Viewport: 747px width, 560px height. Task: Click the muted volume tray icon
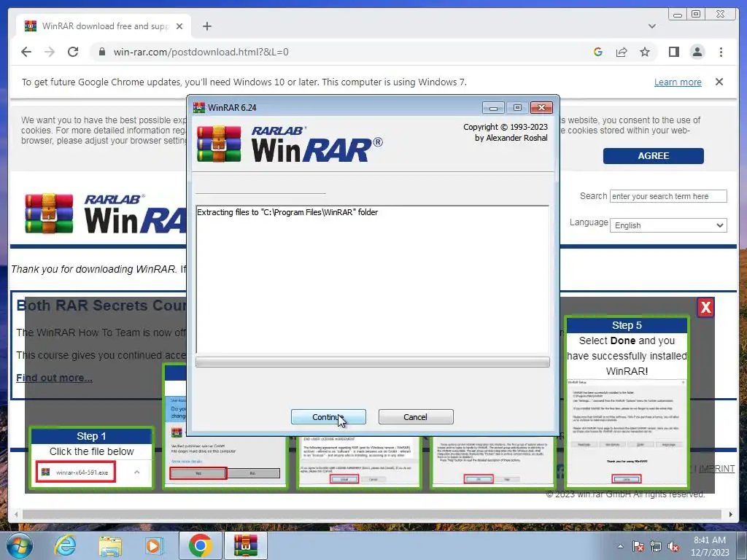pos(673,546)
